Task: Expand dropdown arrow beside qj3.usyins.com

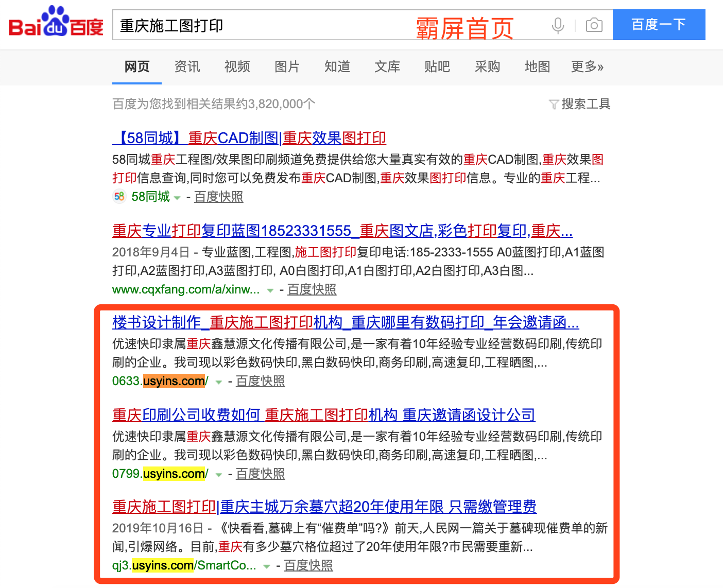Action: (267, 566)
